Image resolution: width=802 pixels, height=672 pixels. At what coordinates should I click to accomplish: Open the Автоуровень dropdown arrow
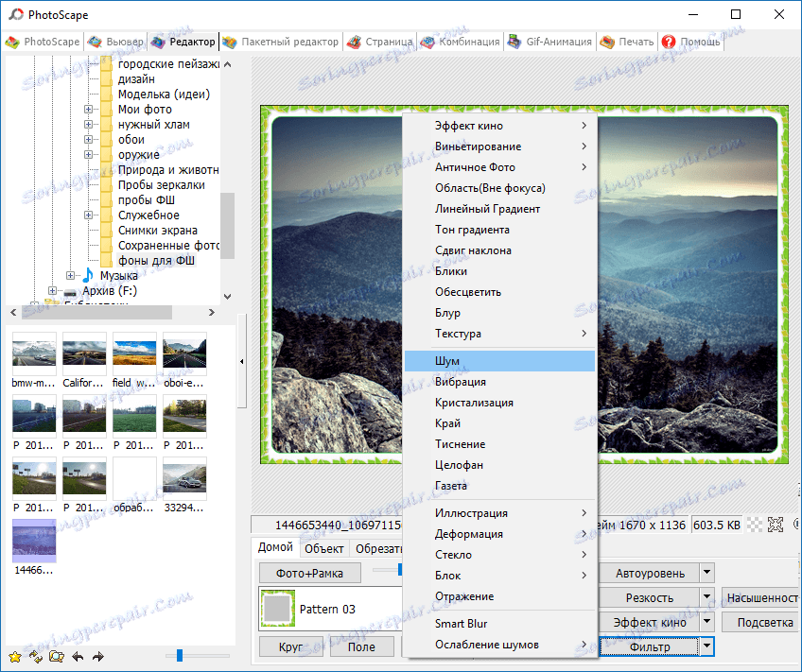click(706, 573)
